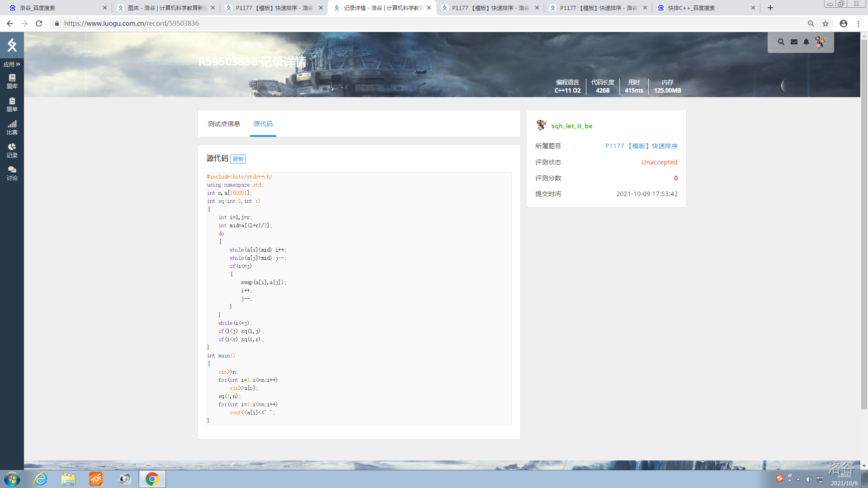Open the P1177 【模板】快速排序 problem link

click(641, 146)
